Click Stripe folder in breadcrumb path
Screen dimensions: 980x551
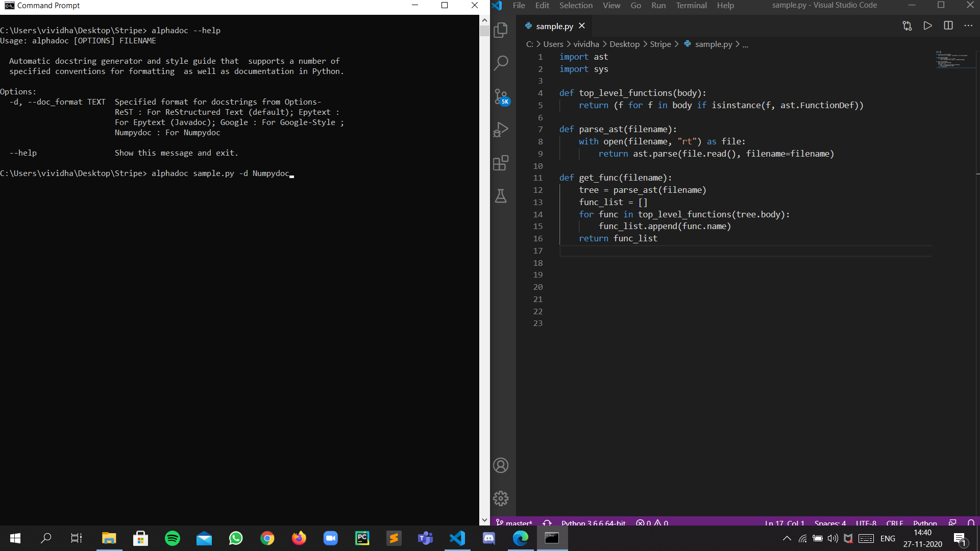click(x=660, y=44)
